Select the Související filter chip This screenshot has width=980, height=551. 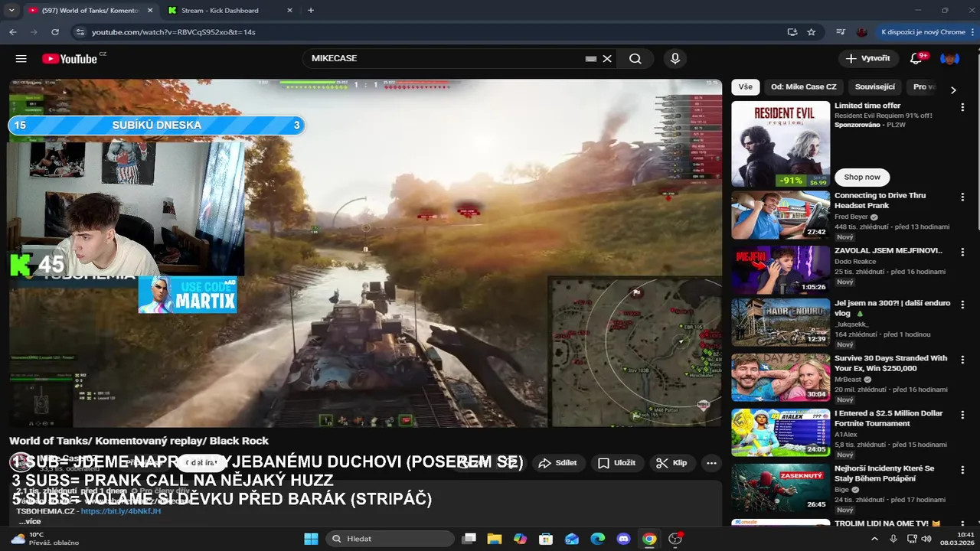coord(874,87)
